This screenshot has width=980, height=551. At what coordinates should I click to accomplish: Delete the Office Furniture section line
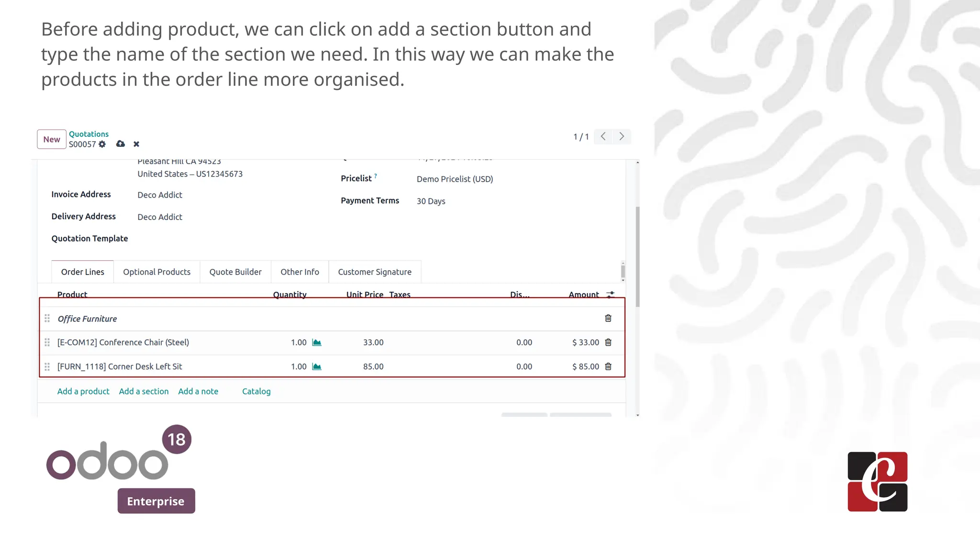point(608,318)
